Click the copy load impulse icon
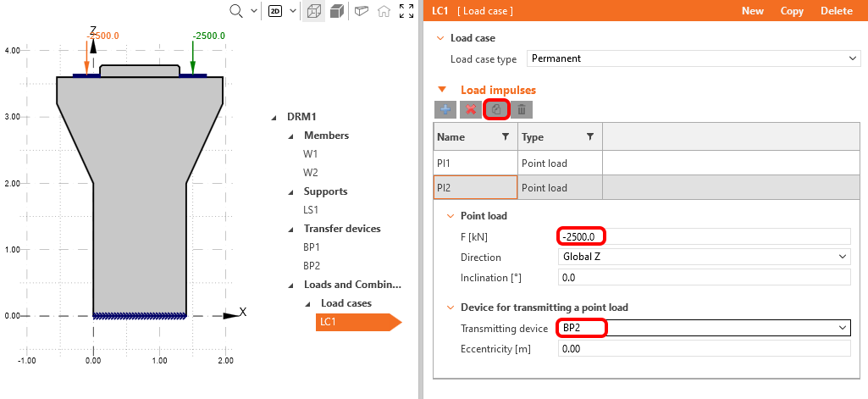This screenshot has height=399, width=868. click(496, 109)
